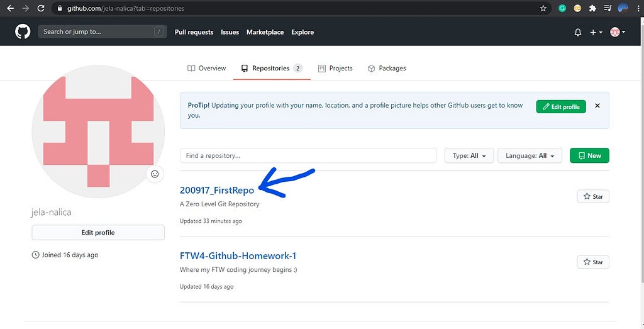Click the smiley set-status icon

(155, 174)
